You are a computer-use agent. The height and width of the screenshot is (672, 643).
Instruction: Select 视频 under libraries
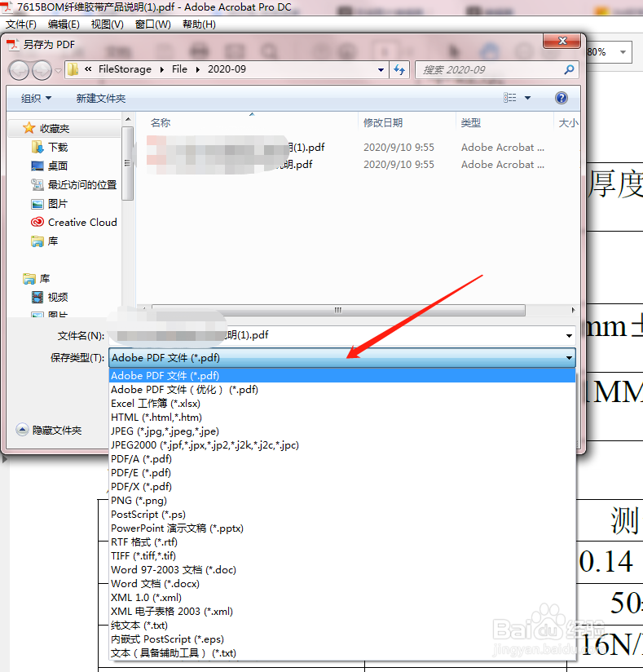[x=50, y=298]
